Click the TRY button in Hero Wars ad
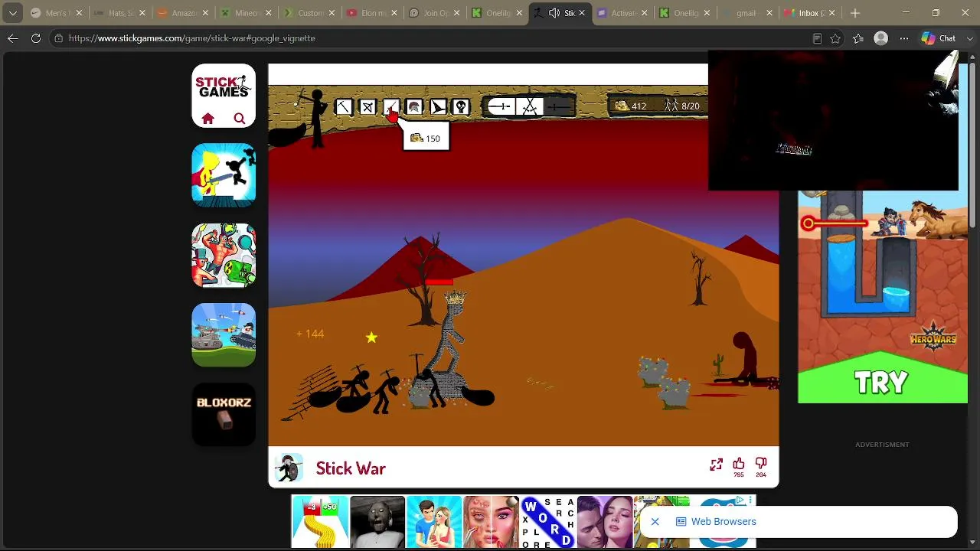Screen dimensions: 980x551 (882, 382)
